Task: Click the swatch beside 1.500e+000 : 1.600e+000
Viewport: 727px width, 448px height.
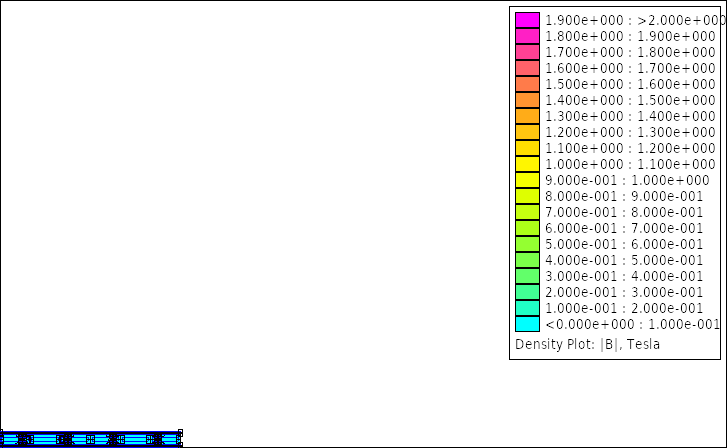Action: pos(527,84)
